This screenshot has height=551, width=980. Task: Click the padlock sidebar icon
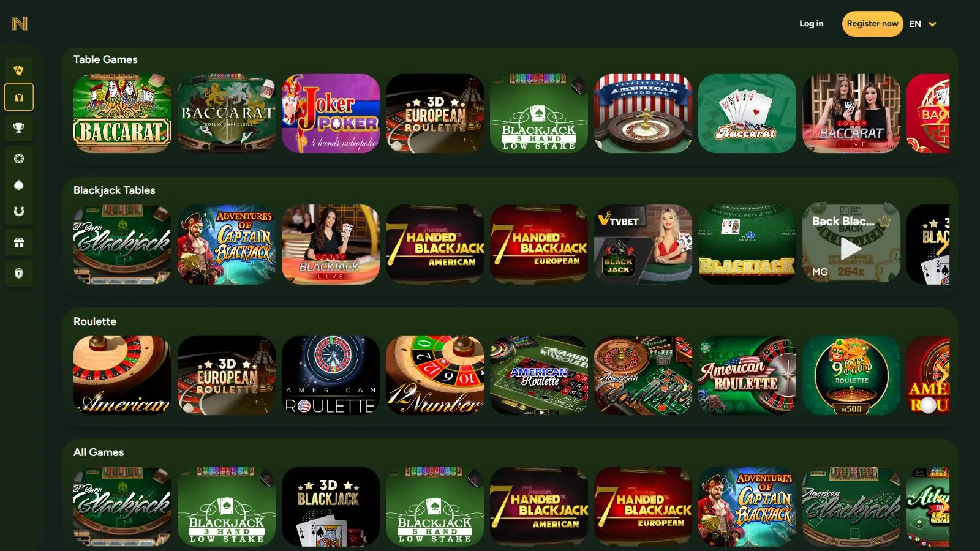(19, 273)
